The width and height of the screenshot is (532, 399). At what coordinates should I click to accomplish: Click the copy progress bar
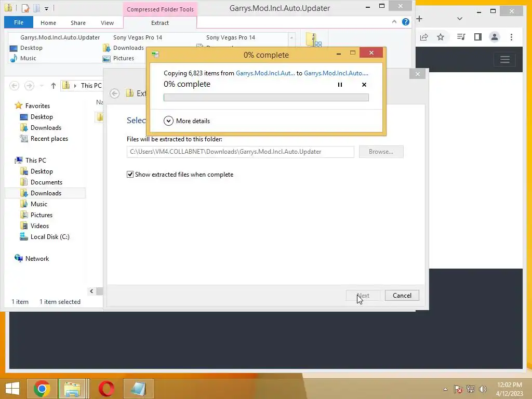[x=266, y=97]
